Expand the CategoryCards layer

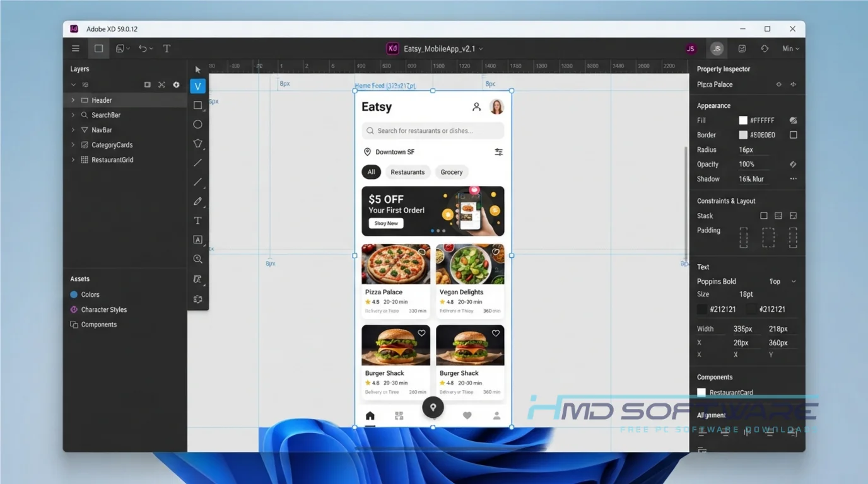click(73, 145)
